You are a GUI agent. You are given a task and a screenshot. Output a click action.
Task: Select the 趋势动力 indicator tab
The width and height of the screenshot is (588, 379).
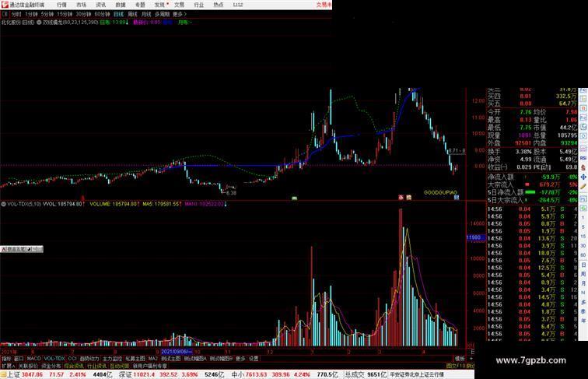(89, 359)
